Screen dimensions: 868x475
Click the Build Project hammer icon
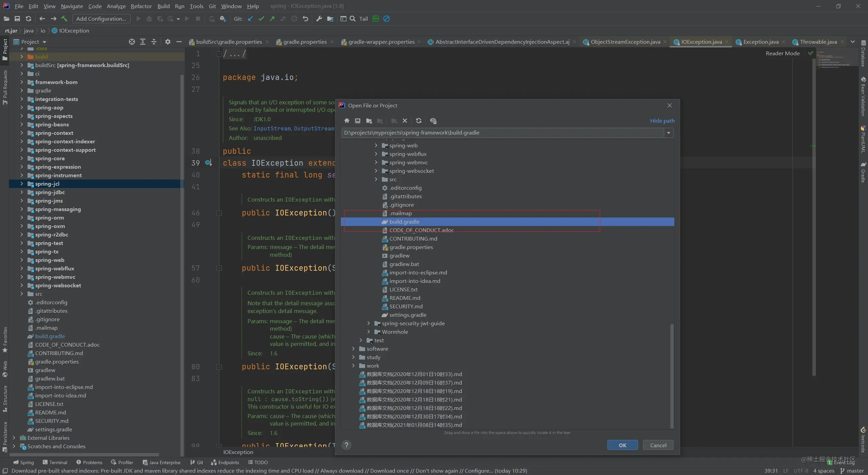(64, 19)
